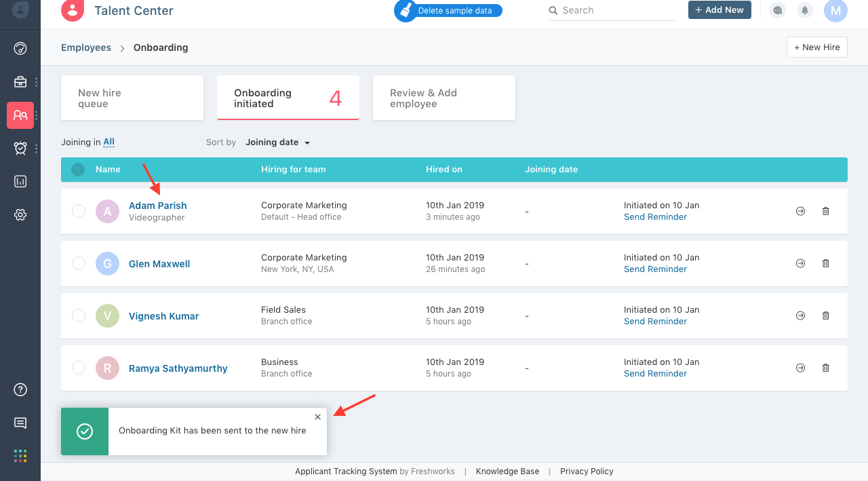Send Reminder for Vignesh Kumar
868x481 pixels.
point(655,321)
